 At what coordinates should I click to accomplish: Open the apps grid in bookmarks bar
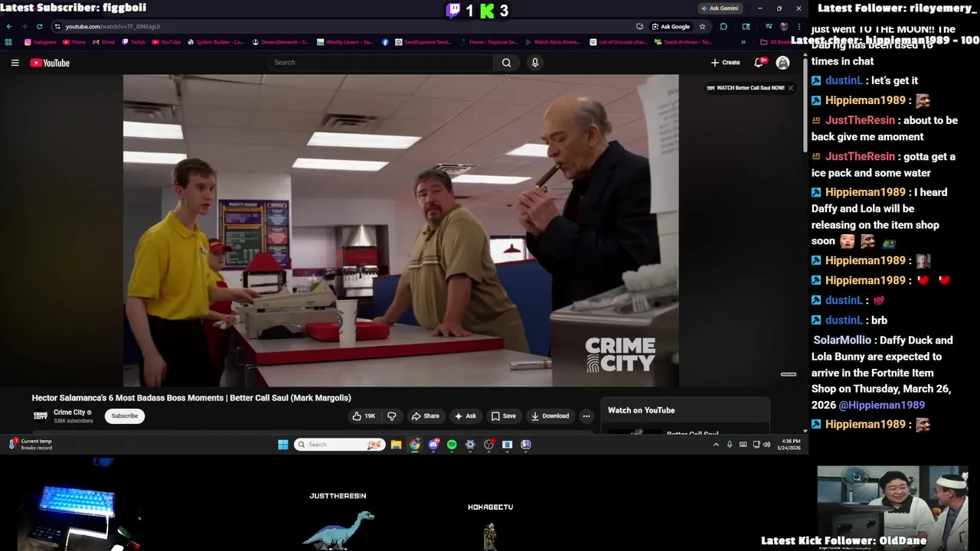[8, 42]
